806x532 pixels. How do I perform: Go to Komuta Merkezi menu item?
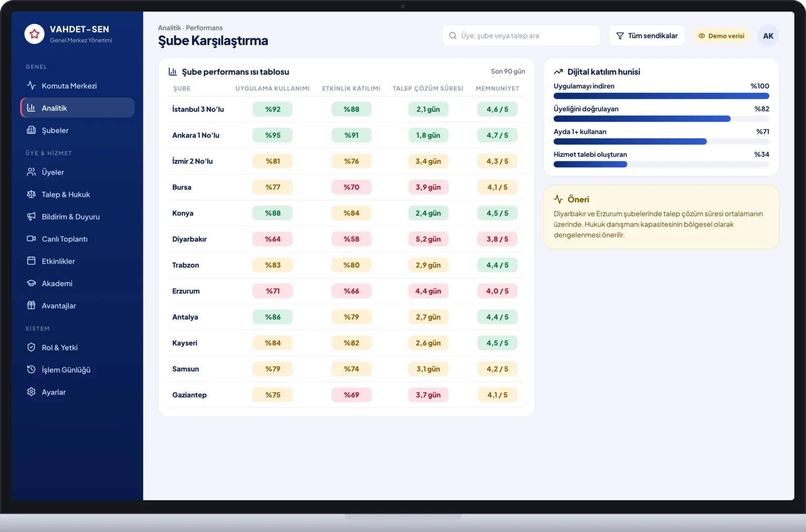[x=78, y=86]
